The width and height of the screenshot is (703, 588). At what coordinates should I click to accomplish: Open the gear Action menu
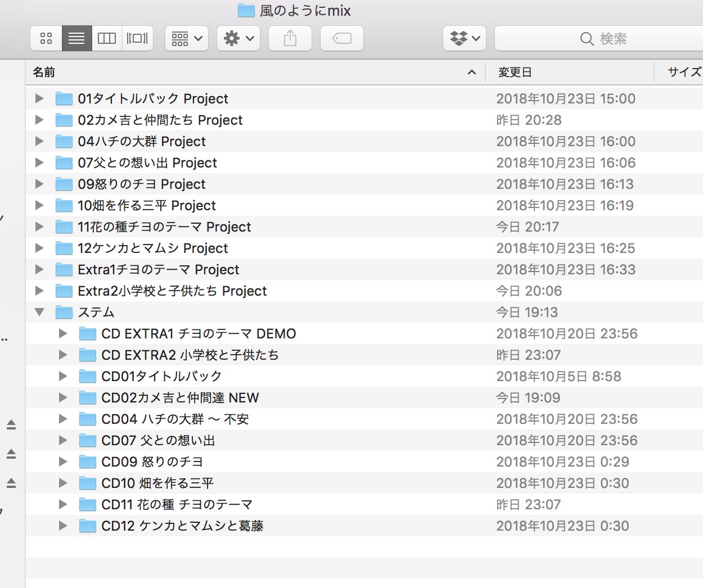click(238, 38)
